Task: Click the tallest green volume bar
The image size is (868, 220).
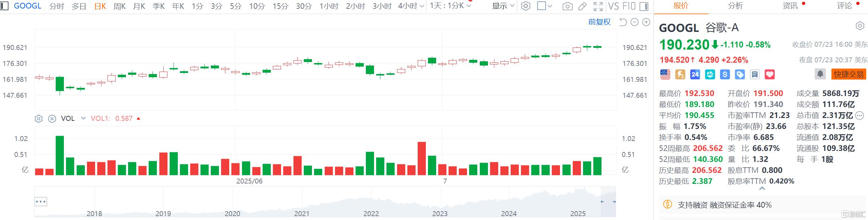Action: 60,156
